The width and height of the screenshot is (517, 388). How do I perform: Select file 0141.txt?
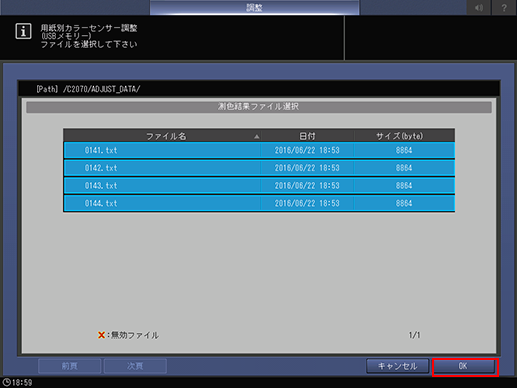coord(259,150)
